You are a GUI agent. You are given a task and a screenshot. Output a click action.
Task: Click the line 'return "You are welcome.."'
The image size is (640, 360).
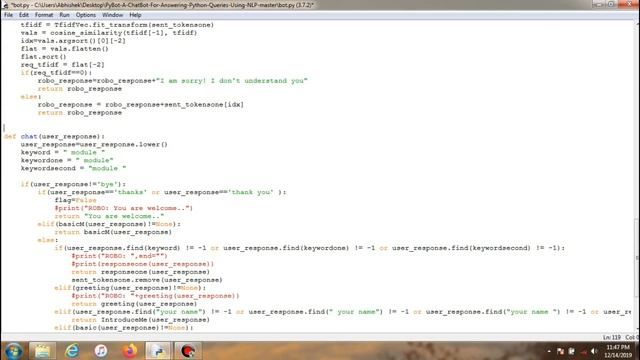[109, 216]
